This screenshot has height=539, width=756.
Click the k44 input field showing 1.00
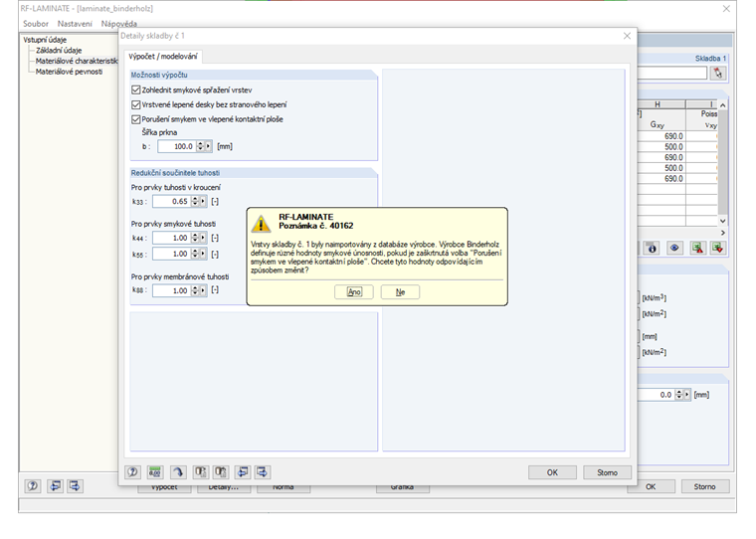(x=172, y=238)
